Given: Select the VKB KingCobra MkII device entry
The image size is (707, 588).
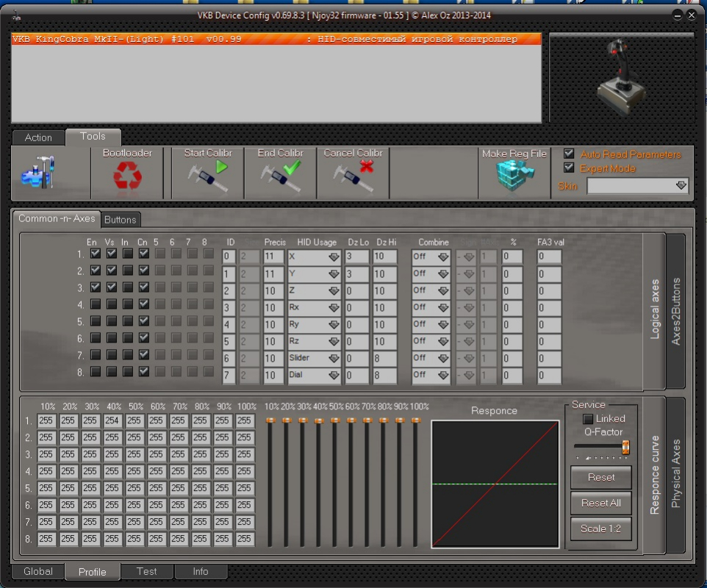Looking at the screenshot, I should tap(276, 39).
